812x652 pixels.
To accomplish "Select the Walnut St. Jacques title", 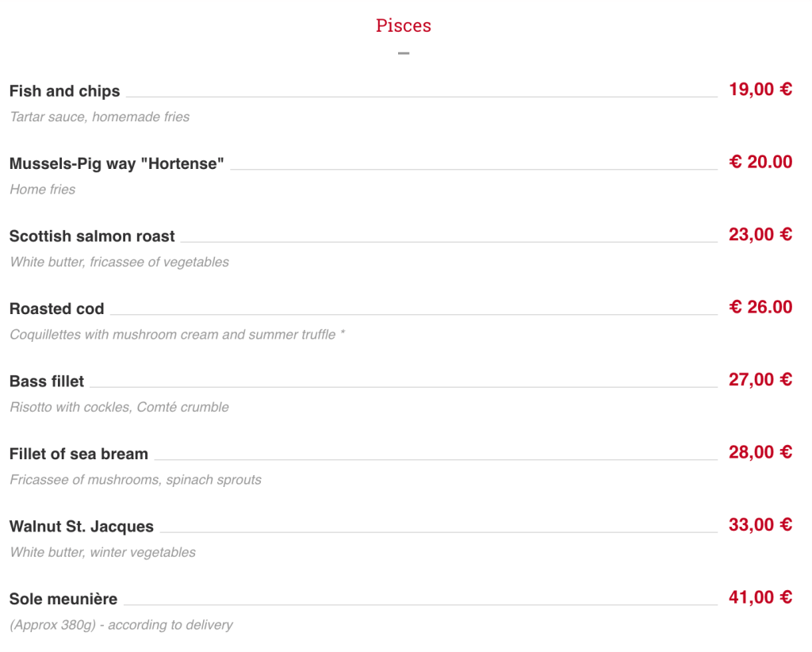I will [x=82, y=526].
